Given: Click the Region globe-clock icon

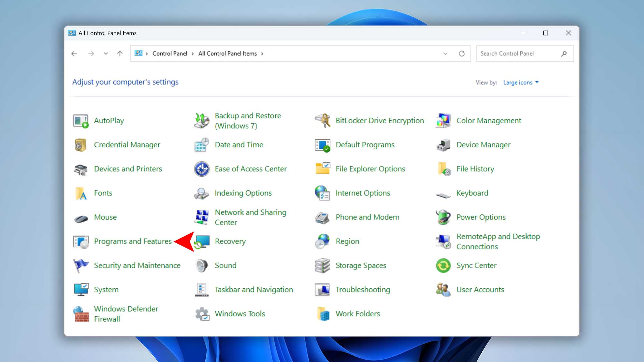Looking at the screenshot, I should [323, 242].
